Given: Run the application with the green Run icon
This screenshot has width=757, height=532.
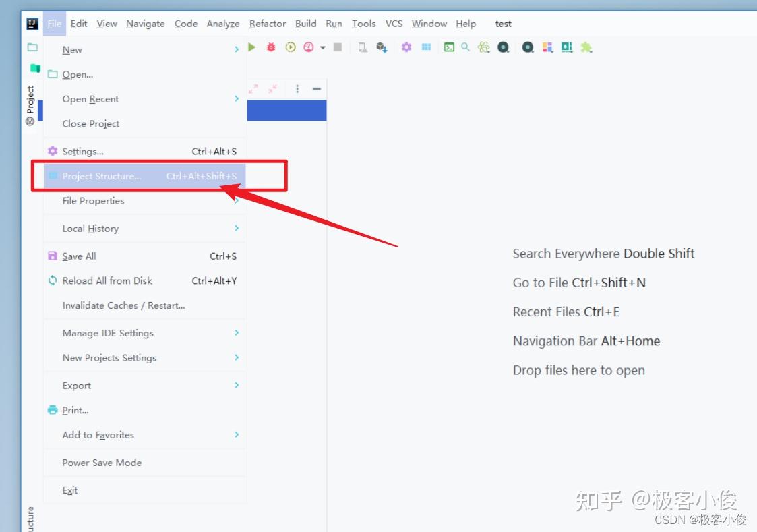Looking at the screenshot, I should [251, 47].
